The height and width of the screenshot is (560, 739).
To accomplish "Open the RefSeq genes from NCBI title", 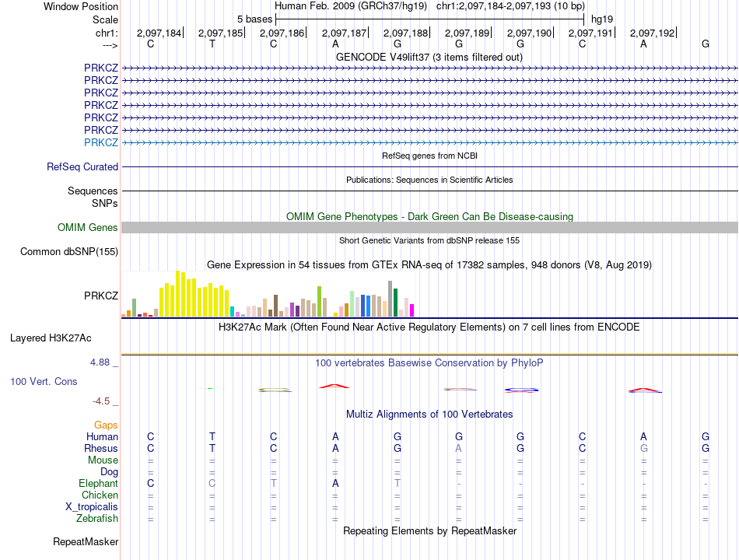I will pos(429,156).
